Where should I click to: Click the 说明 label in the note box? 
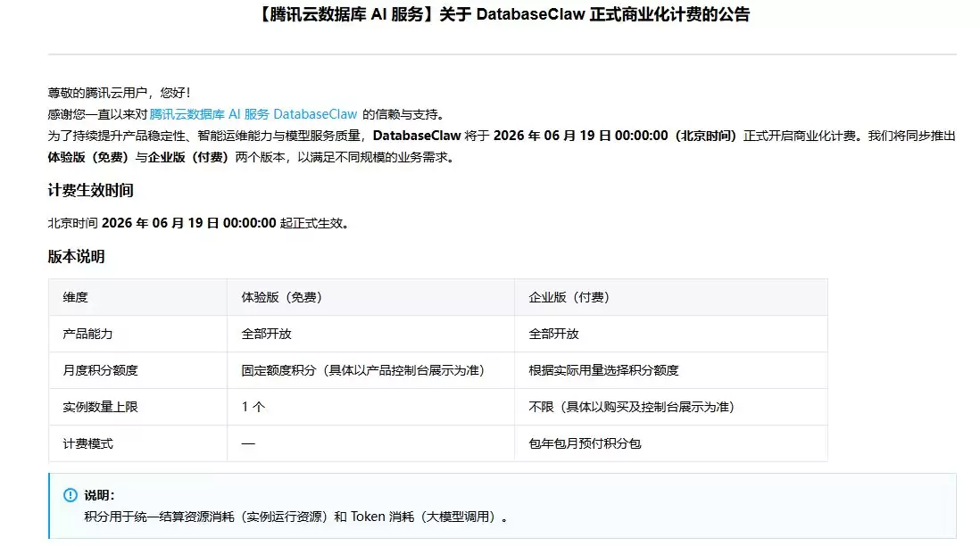99,495
